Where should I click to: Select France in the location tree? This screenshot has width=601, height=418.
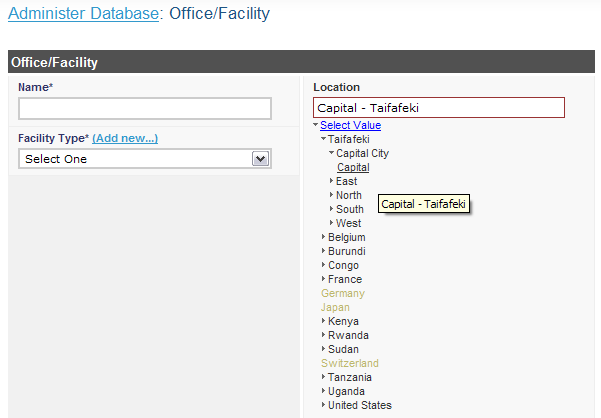(345, 279)
